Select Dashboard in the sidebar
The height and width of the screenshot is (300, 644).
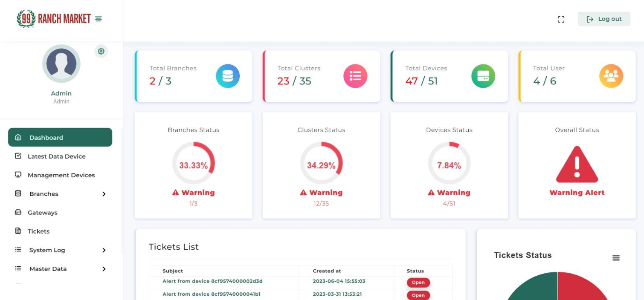60,137
